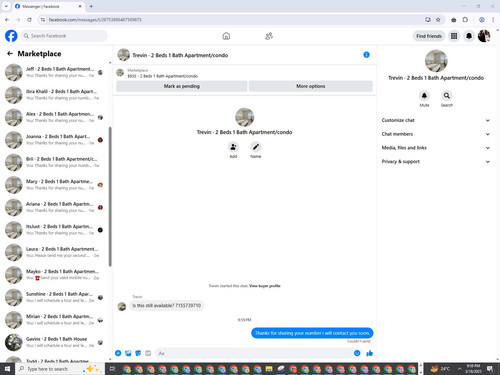Click the Add people icon in chat
The height and width of the screenshot is (375, 500).
click(x=233, y=147)
